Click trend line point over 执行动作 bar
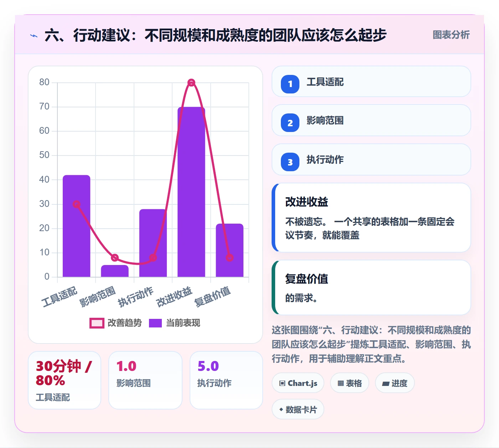499x448 pixels. point(153,258)
